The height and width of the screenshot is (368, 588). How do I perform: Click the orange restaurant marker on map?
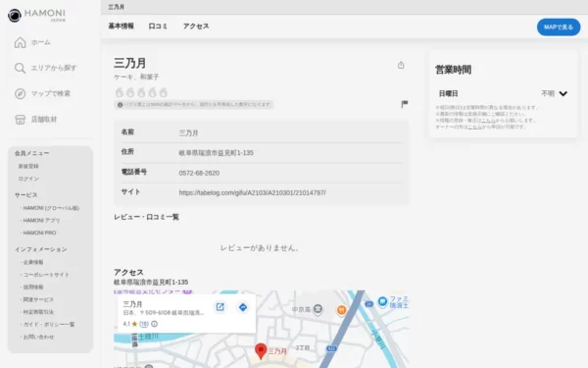pos(341,310)
